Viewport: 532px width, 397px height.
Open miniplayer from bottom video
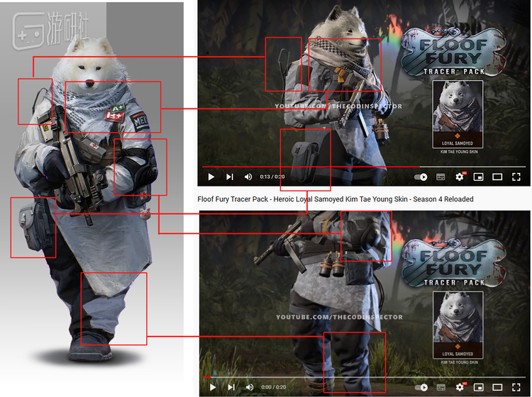click(x=478, y=387)
